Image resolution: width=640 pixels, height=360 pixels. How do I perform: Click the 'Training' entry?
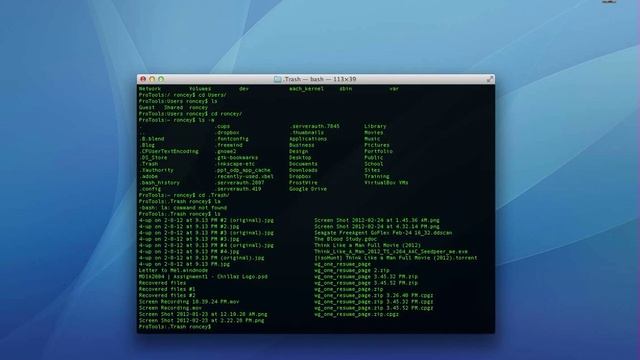click(377, 176)
